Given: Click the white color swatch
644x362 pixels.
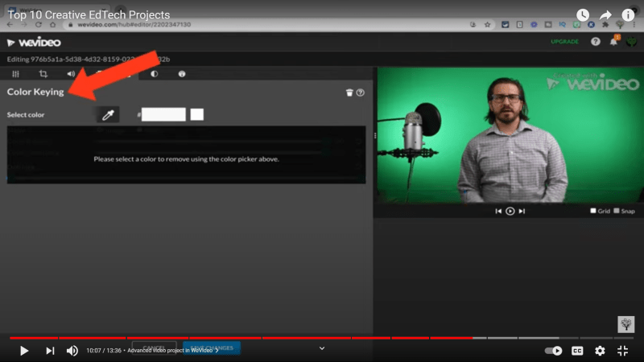Looking at the screenshot, I should 196,114.
